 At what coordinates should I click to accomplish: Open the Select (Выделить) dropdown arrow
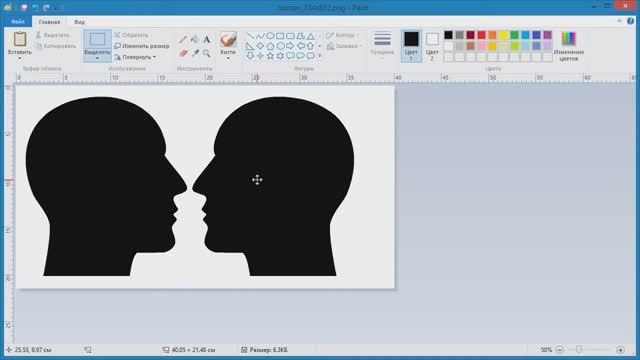pos(97,58)
